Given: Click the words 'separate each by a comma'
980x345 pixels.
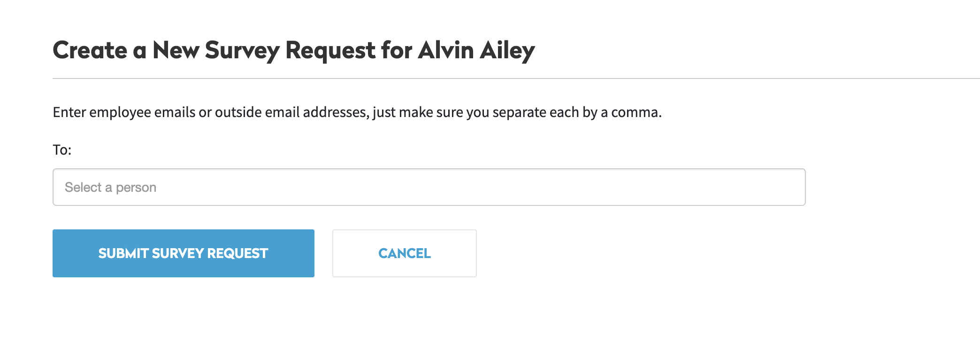Looking at the screenshot, I should 576,112.
